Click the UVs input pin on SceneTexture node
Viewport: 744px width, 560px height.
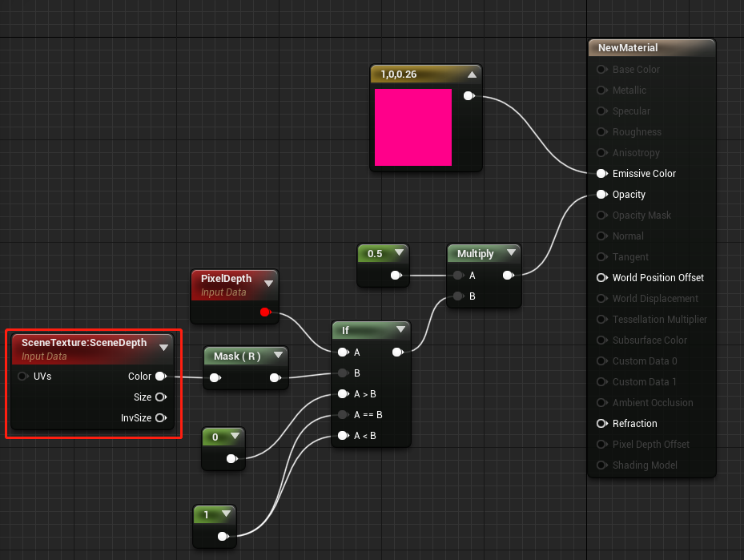pos(22,376)
